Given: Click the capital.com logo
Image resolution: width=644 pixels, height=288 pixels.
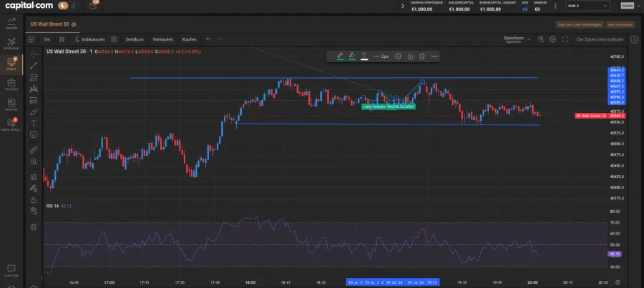Looking at the screenshot, I should [29, 6].
